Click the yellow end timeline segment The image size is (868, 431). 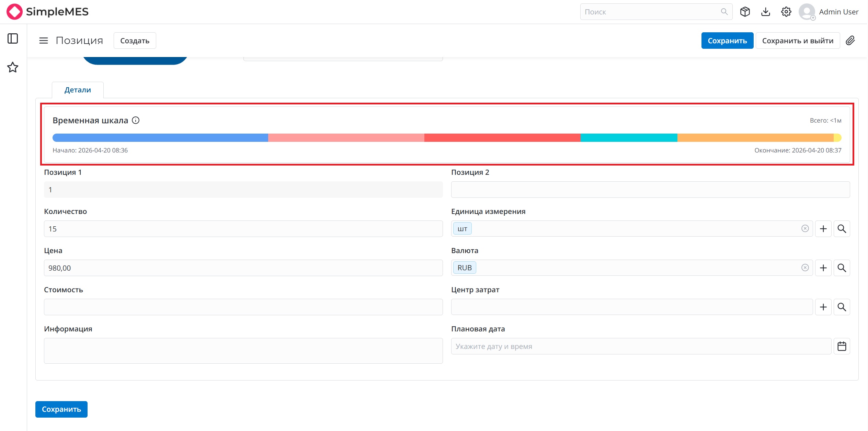click(837, 138)
